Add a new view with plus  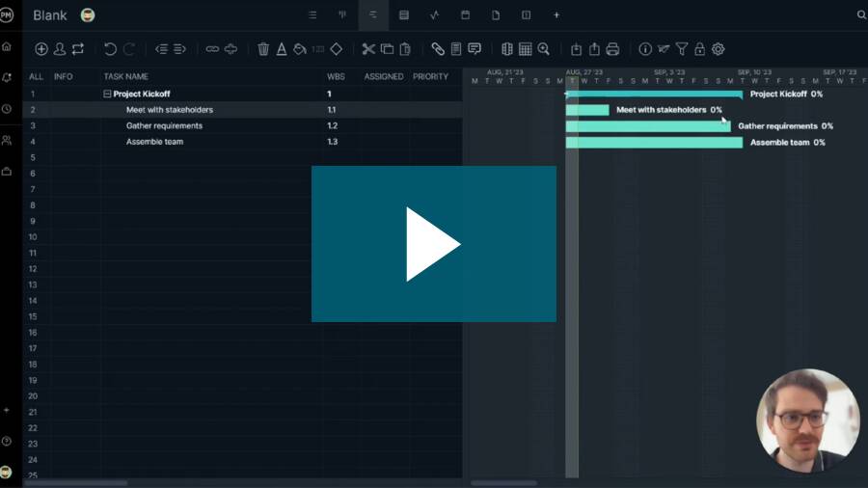click(x=556, y=14)
